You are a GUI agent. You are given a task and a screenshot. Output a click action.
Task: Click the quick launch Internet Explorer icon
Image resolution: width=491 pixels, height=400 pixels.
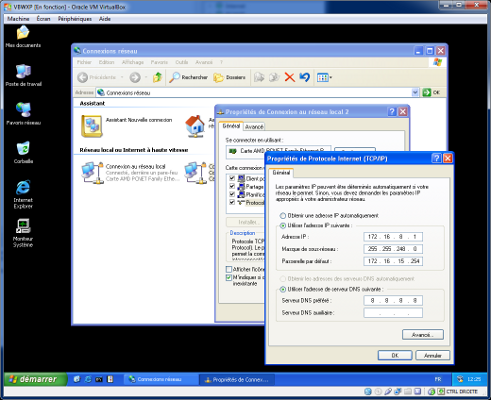tap(88, 379)
